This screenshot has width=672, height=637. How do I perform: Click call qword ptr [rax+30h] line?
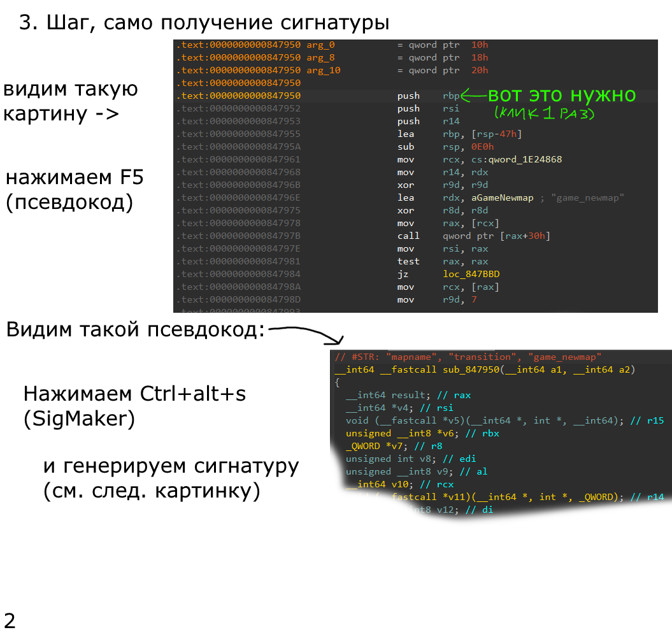tap(473, 236)
